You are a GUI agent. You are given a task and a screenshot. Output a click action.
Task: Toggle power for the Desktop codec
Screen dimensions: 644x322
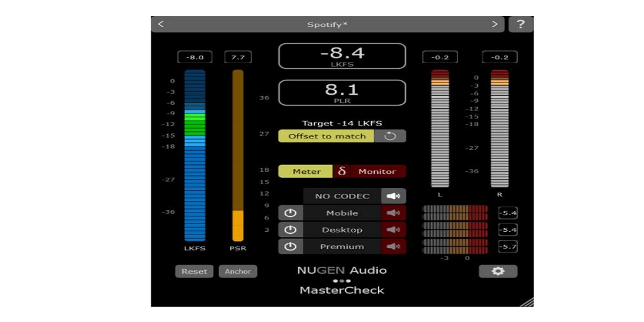click(x=290, y=230)
